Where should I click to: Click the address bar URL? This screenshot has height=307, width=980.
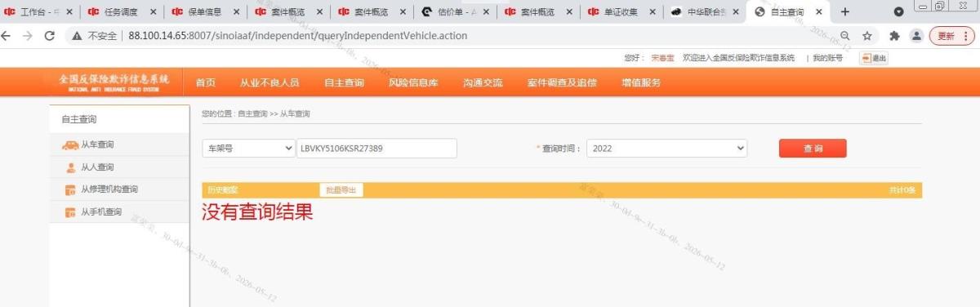[298, 36]
